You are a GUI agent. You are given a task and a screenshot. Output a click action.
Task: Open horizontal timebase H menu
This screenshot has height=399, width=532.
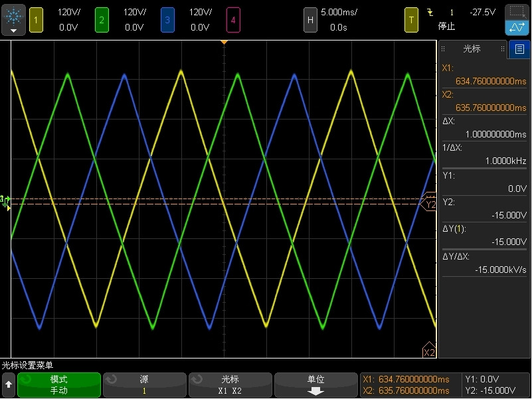click(x=310, y=20)
